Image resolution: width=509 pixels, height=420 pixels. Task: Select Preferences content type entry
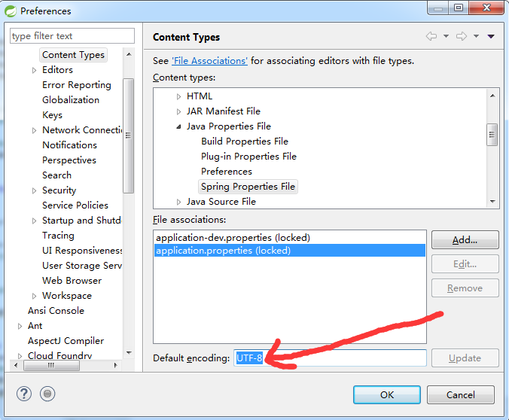[226, 172]
